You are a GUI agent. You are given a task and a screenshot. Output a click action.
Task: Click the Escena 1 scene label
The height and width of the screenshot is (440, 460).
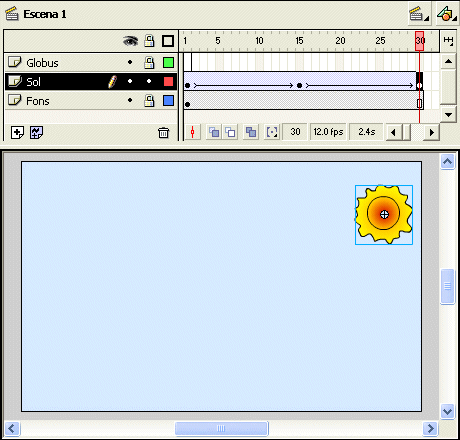click(45, 14)
